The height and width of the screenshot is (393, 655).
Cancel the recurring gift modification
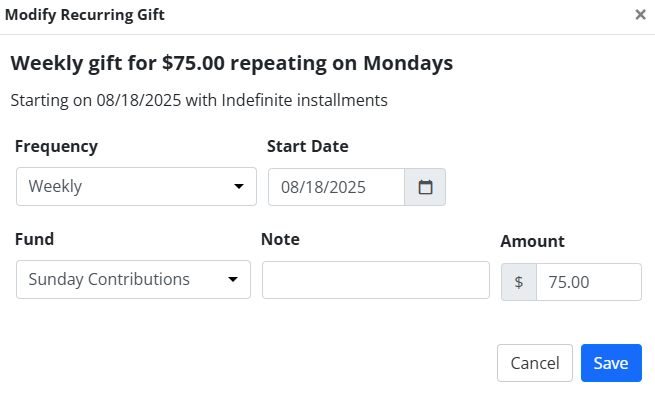point(535,363)
